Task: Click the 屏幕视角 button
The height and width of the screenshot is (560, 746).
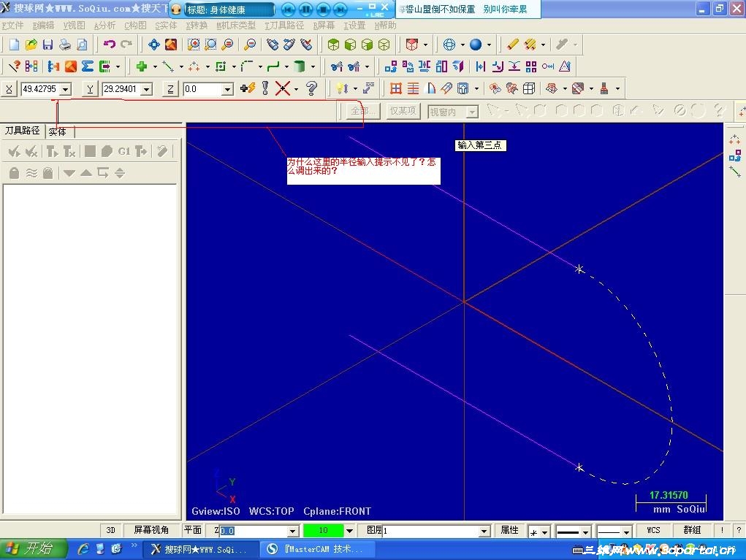Action: [x=151, y=530]
